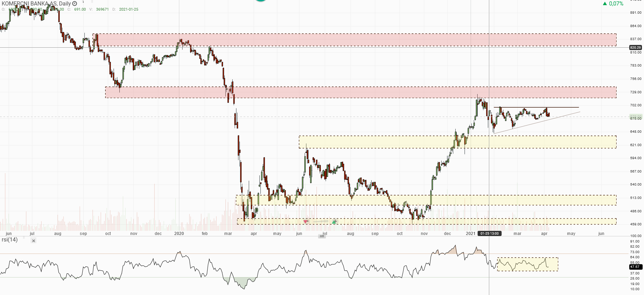
Task: Click the red zoom-out triangle icon
Action: click(x=305, y=222)
